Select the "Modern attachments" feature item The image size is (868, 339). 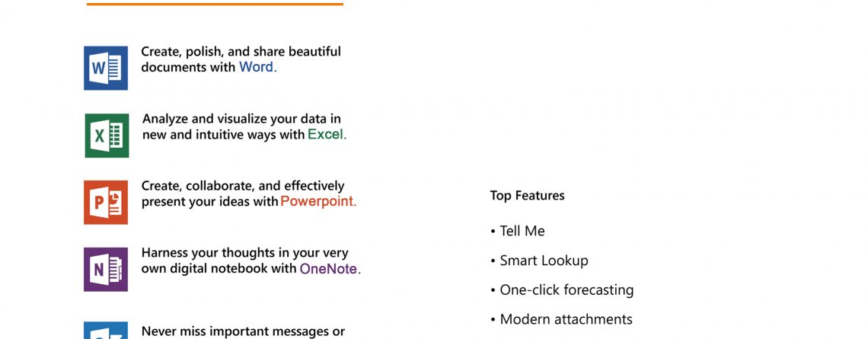[566, 319]
